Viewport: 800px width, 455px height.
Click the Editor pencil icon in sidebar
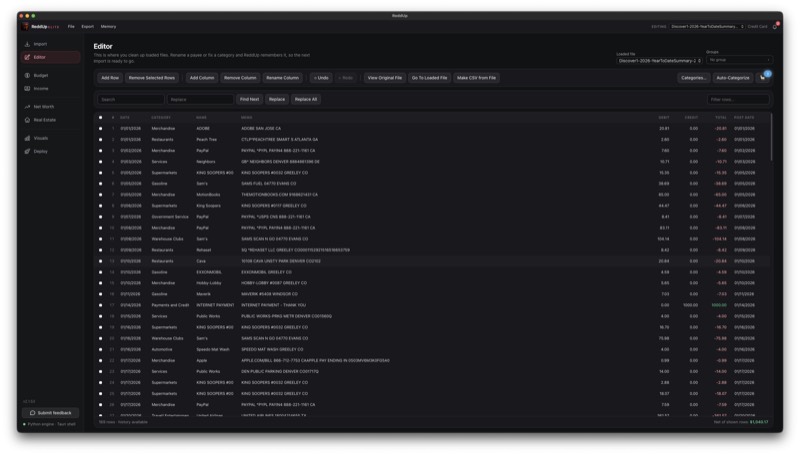coord(27,57)
